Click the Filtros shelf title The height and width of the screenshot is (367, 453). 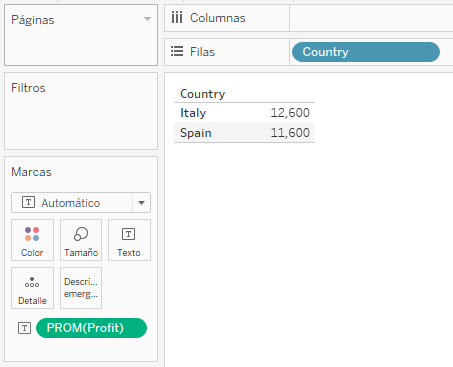pos(28,88)
